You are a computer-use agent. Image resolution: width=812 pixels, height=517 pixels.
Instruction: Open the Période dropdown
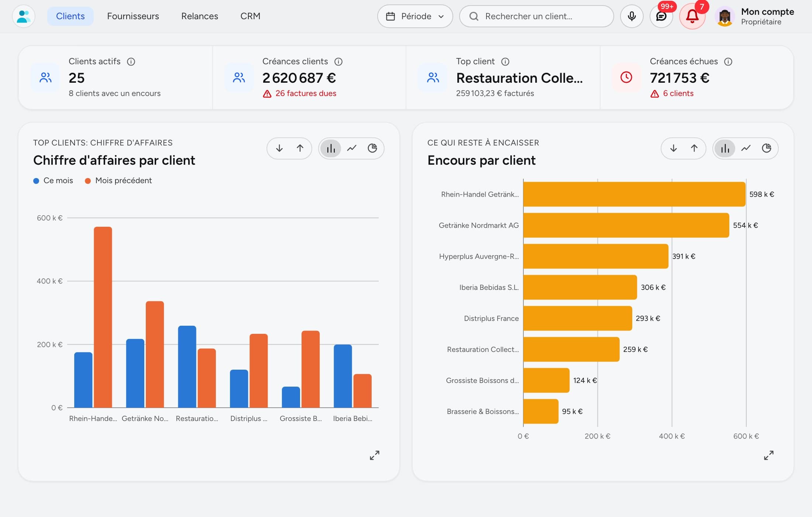pyautogui.click(x=415, y=16)
